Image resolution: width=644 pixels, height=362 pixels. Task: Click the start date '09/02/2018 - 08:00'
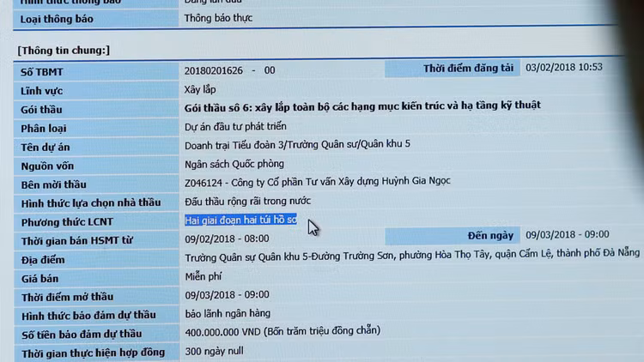tap(227, 238)
